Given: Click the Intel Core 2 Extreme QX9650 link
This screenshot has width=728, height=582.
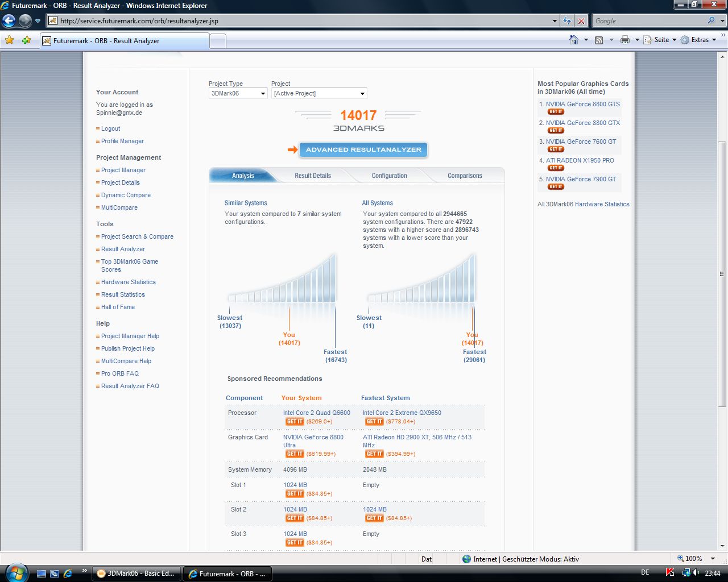Looking at the screenshot, I should [402, 413].
